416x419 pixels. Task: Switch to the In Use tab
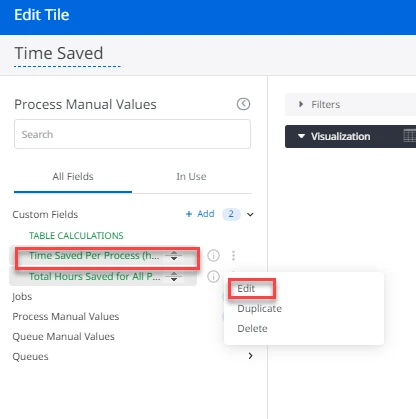[x=191, y=176]
